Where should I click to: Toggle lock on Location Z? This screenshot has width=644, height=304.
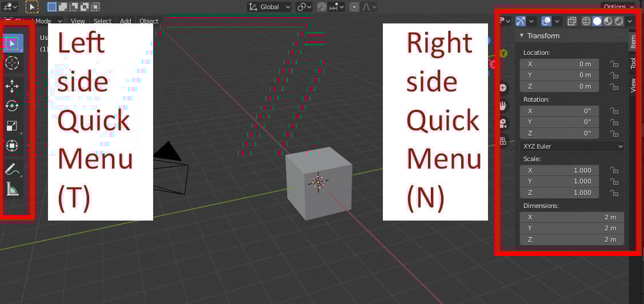(614, 87)
